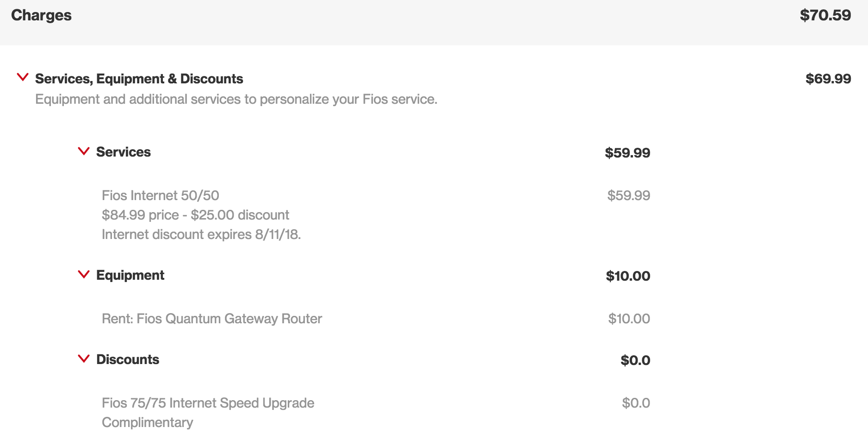Select the Fios Internet 50/50 line item
This screenshot has width=868, height=440.
click(160, 195)
